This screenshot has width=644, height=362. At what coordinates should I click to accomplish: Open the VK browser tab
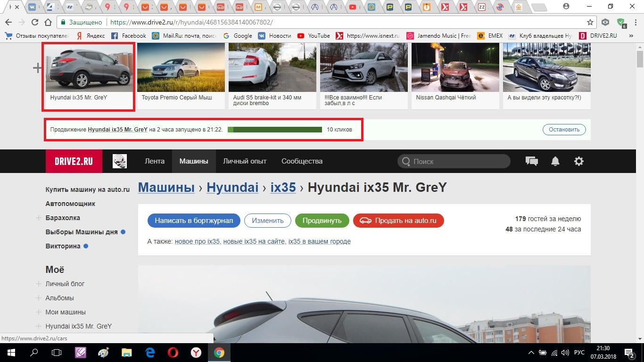pyautogui.click(x=31, y=7)
